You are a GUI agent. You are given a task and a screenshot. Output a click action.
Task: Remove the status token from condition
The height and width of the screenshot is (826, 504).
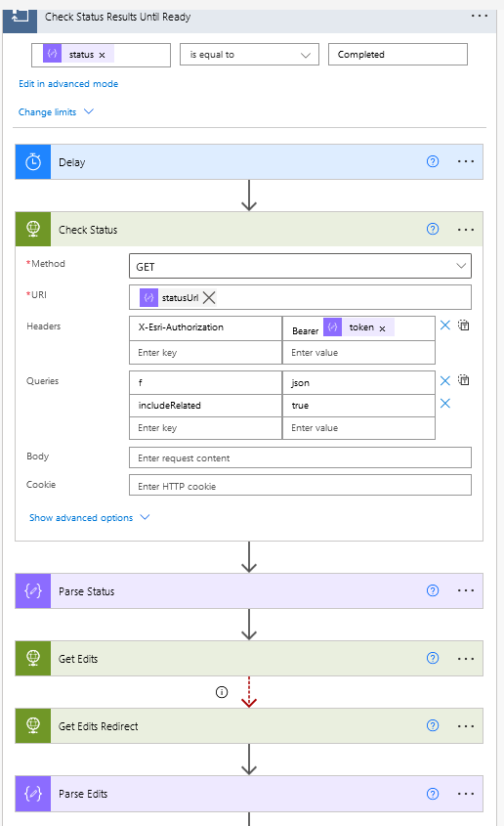point(102,55)
